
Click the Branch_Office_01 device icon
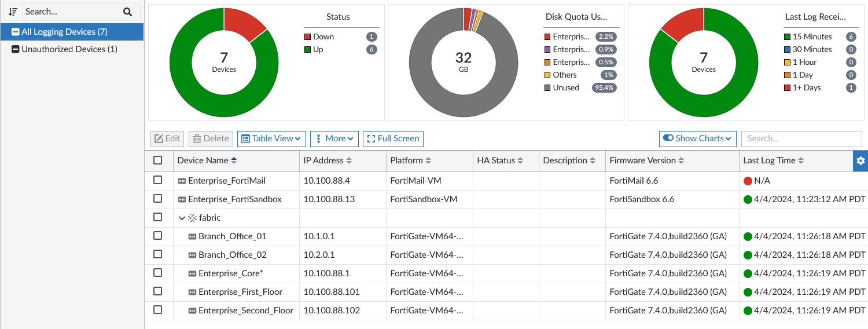click(x=192, y=237)
